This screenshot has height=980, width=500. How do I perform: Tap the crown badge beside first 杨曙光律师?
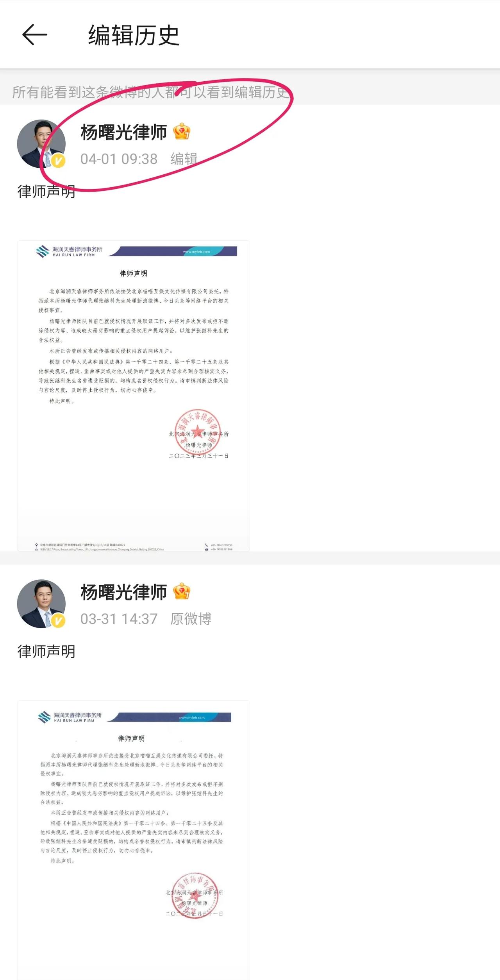[x=182, y=131]
